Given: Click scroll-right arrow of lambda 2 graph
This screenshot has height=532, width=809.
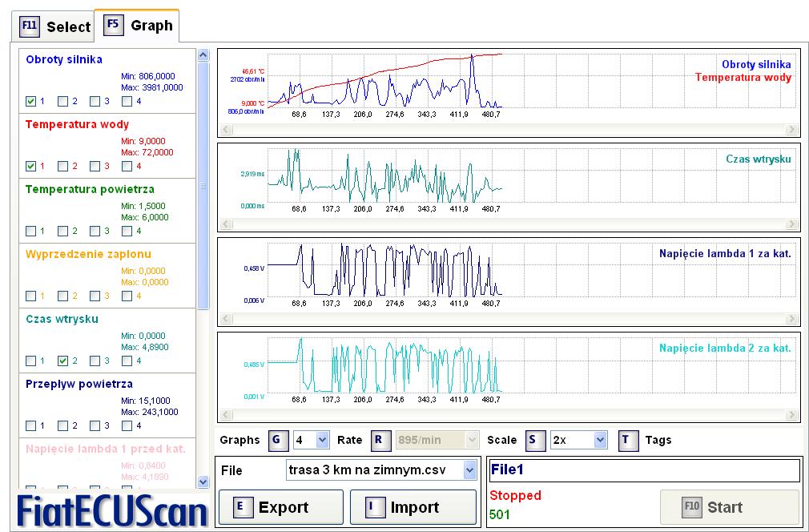Looking at the screenshot, I should [791, 414].
